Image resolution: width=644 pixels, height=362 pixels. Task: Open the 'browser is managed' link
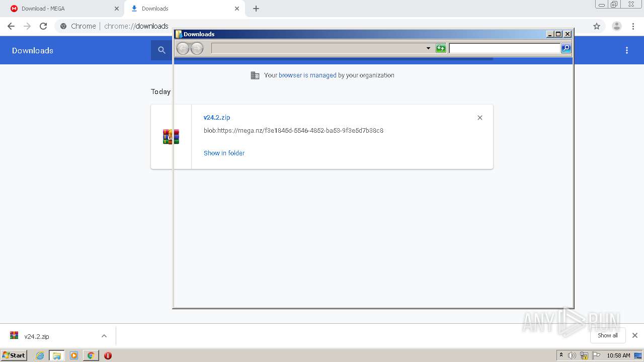click(x=307, y=75)
